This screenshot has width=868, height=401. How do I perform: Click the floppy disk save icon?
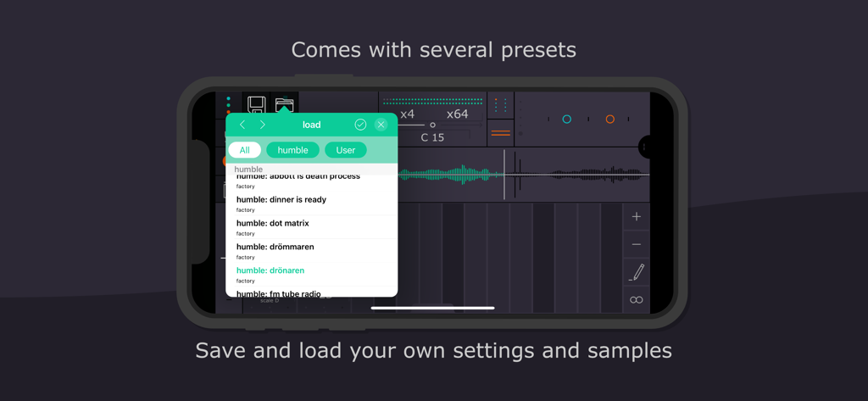(256, 105)
